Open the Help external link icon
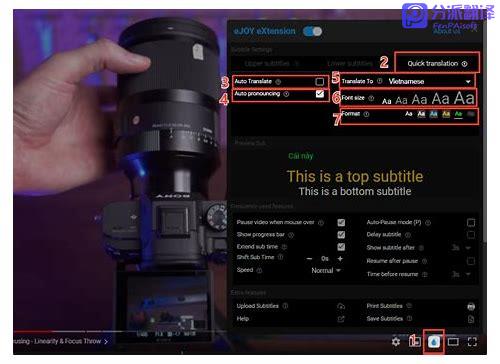 [341, 319]
